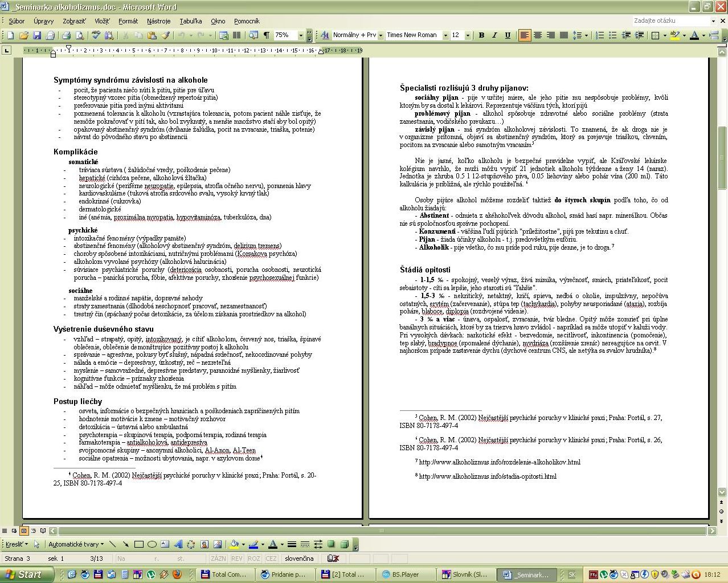Screen dimensions: 728x583
Task: Click the font color swatch in drawing toolbar
Action: click(273, 544)
